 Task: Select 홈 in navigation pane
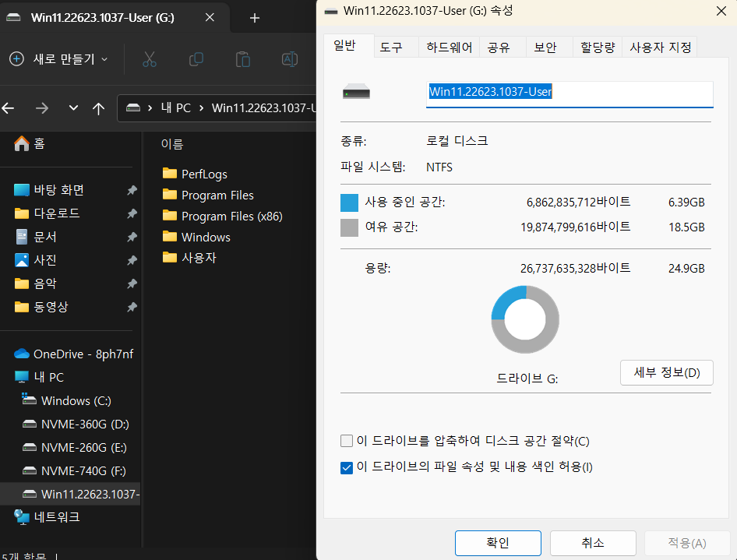29,143
